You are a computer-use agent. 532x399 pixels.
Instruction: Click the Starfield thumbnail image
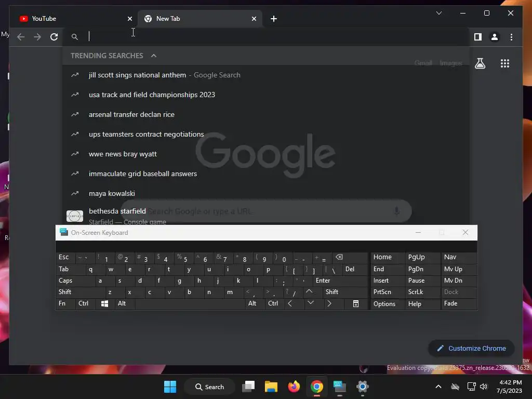click(75, 216)
